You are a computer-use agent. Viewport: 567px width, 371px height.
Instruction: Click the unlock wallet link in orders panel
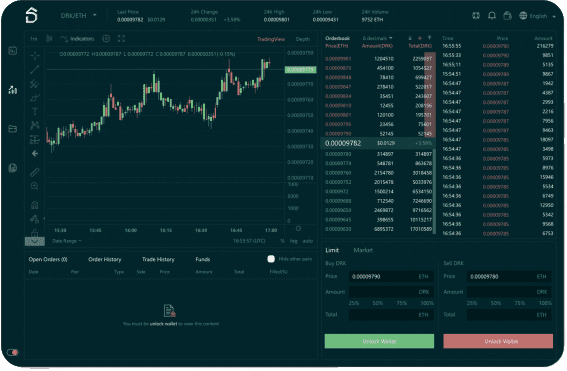click(163, 324)
